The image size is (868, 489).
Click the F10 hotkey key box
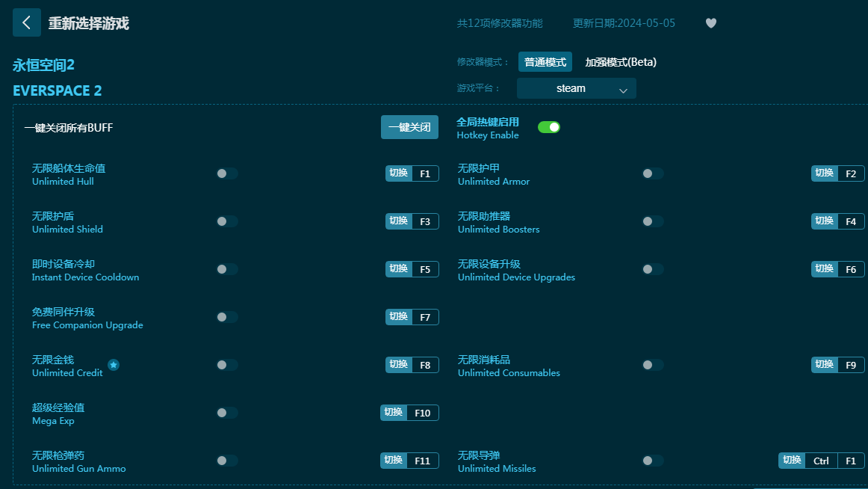pyautogui.click(x=422, y=413)
